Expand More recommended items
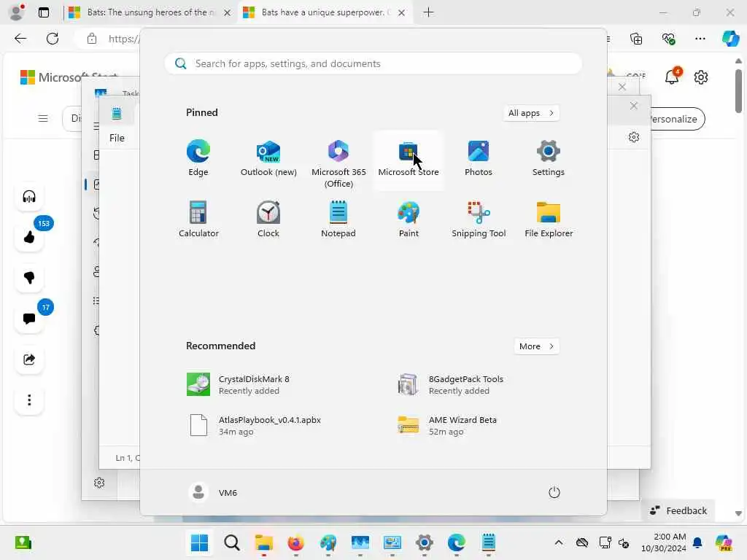Image resolution: width=747 pixels, height=560 pixels. point(536,346)
